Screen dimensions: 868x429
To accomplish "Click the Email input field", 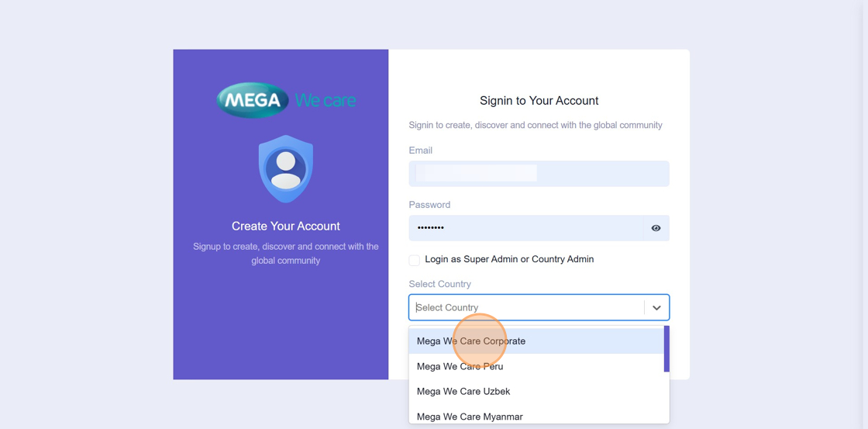I will [x=539, y=174].
